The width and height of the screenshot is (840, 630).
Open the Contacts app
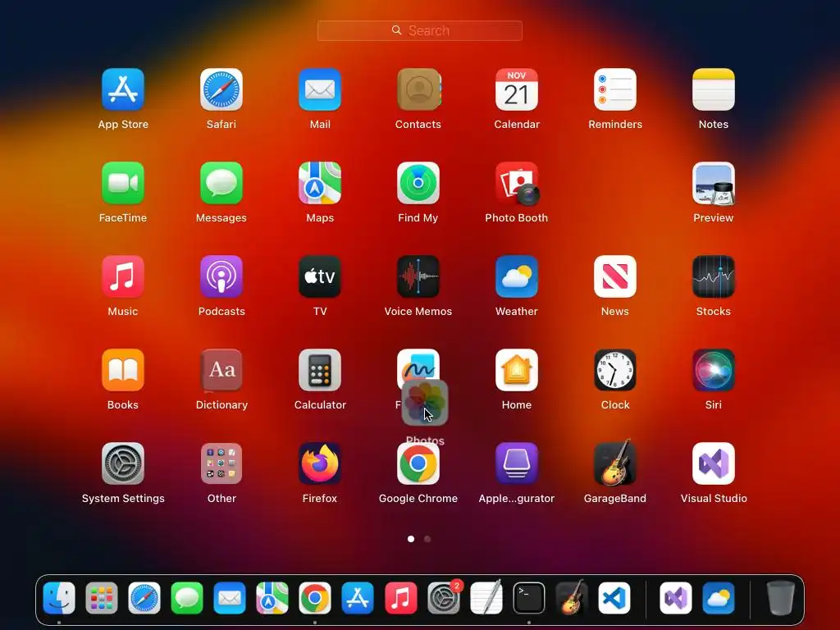pyautogui.click(x=418, y=89)
